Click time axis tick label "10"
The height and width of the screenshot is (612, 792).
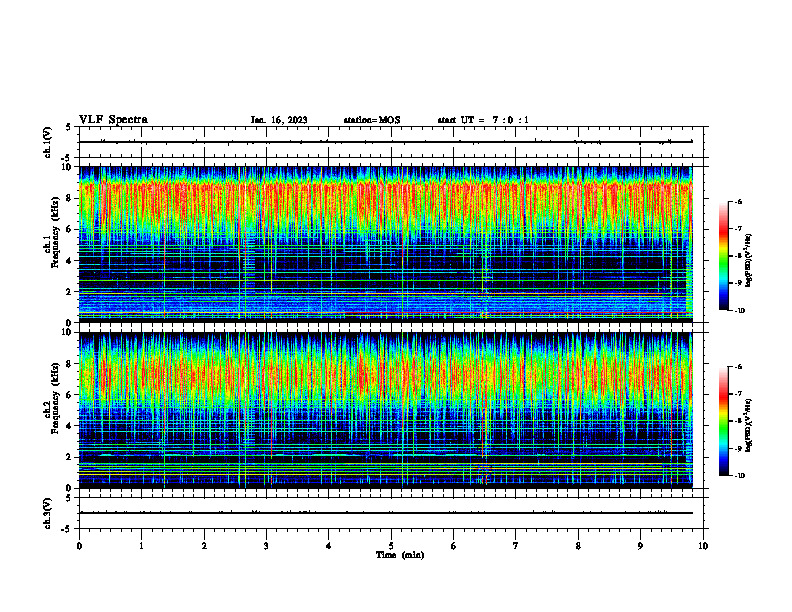[703, 546]
